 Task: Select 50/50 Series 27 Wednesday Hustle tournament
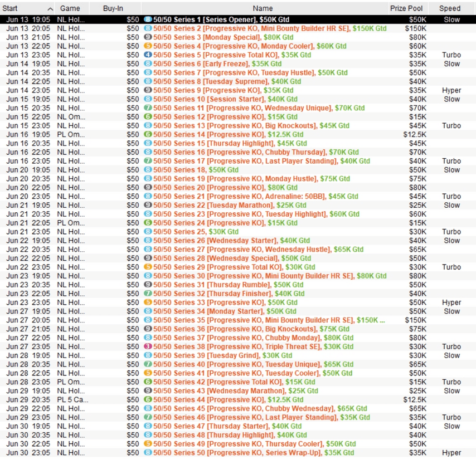(x=238, y=249)
